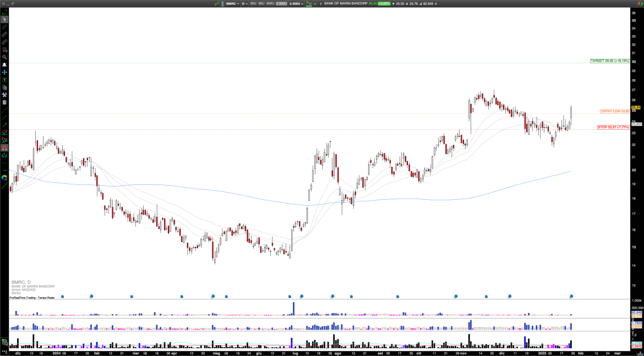The image size is (644, 356).
Task: Click the delete drawings trash icon
Action: click(6, 101)
